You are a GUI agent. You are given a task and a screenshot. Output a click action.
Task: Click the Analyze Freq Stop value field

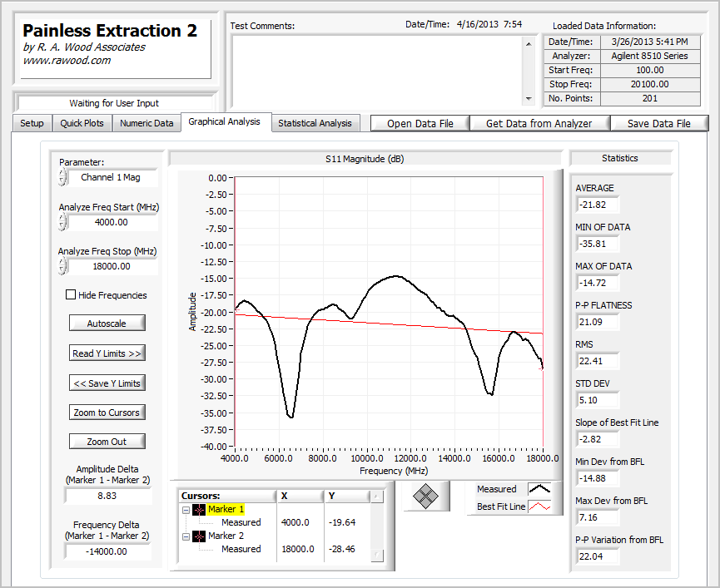112,266
